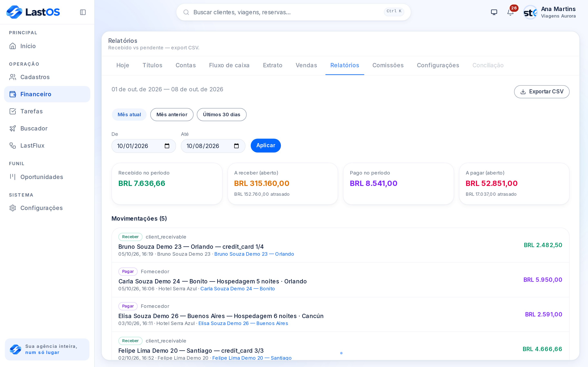The image size is (588, 367).
Task: Select the Últimos 30 dias filter
Action: pos(222,115)
